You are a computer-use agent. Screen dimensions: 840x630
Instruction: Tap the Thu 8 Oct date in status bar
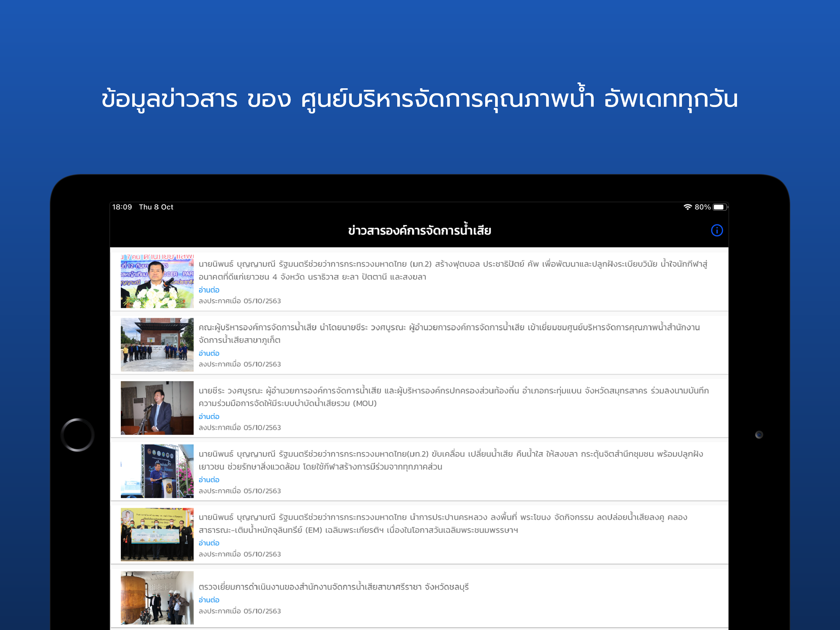156,207
